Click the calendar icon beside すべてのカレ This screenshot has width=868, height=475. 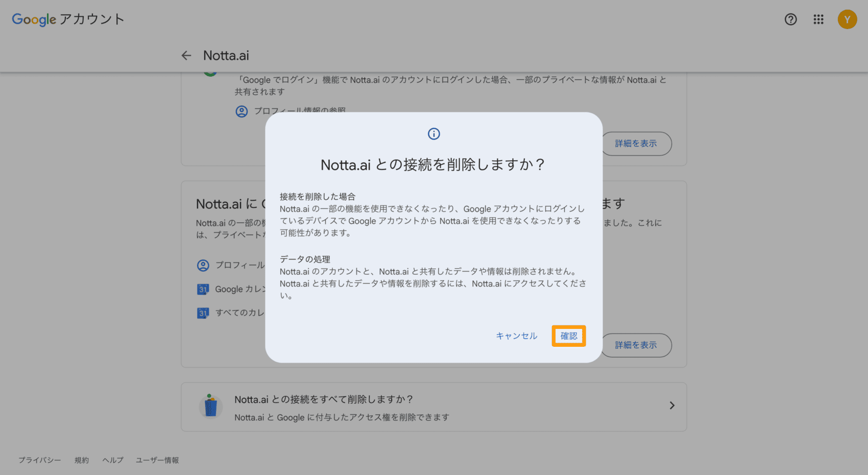[203, 313]
